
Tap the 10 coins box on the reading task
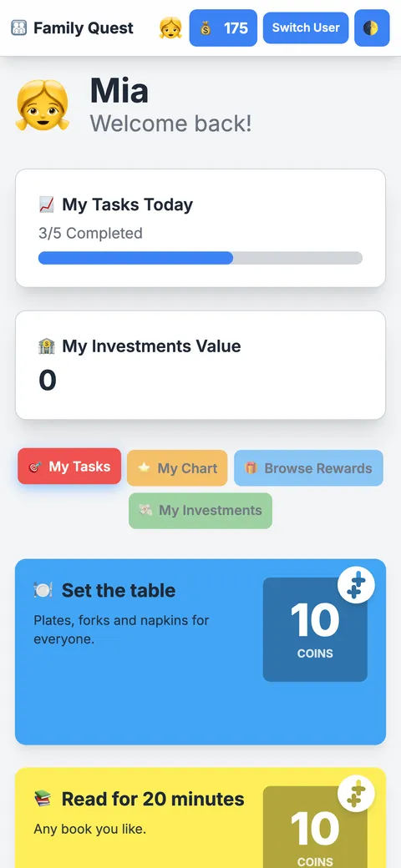pos(315,827)
